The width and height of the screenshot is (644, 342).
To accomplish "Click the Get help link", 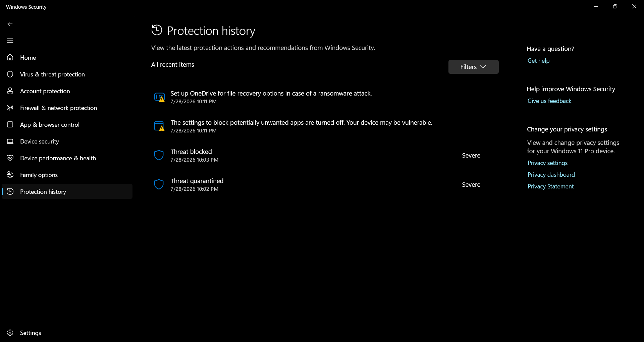I will coord(538,61).
